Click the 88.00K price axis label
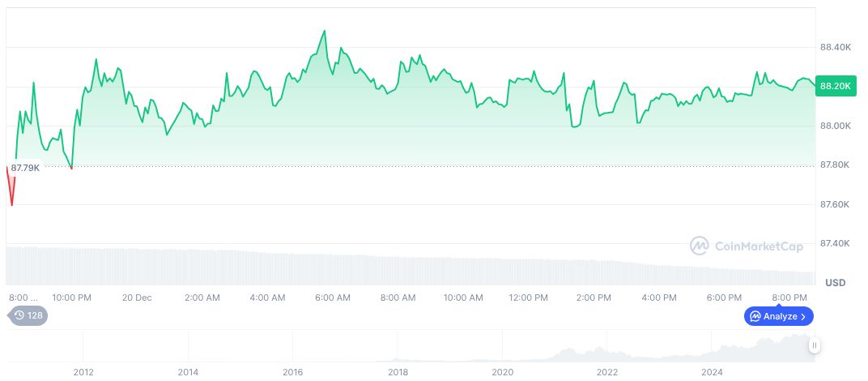 coord(836,126)
